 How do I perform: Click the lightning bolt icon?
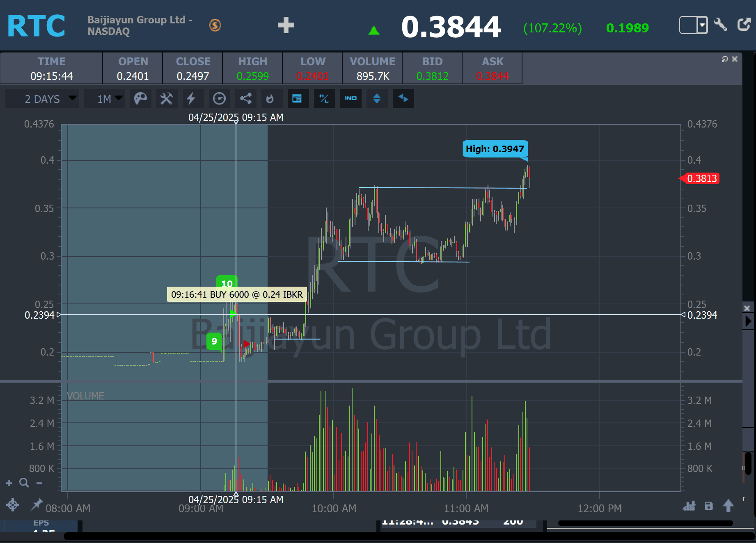(191, 98)
